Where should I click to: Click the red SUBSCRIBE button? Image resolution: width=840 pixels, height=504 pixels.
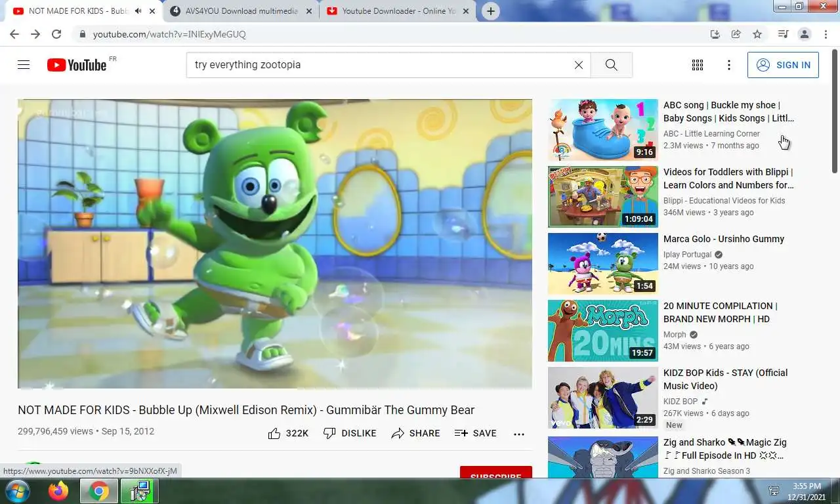pos(495,472)
